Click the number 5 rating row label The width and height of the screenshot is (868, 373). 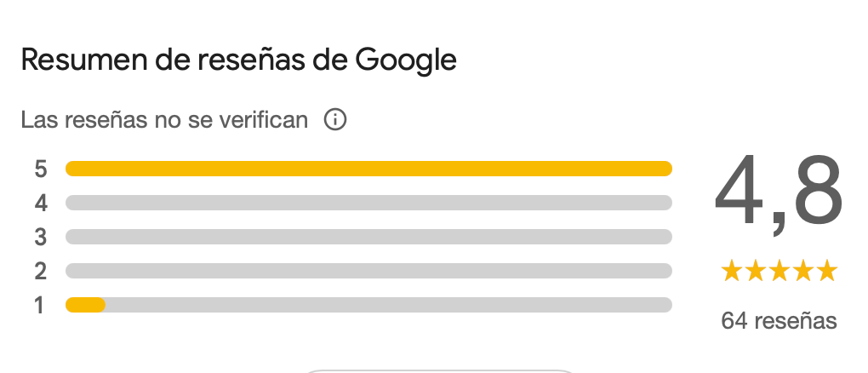[41, 169]
